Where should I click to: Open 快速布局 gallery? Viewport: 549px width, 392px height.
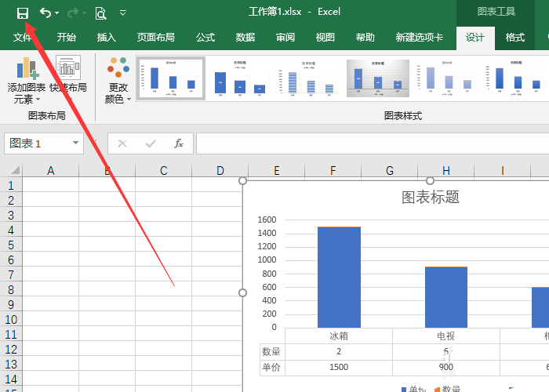(68, 78)
